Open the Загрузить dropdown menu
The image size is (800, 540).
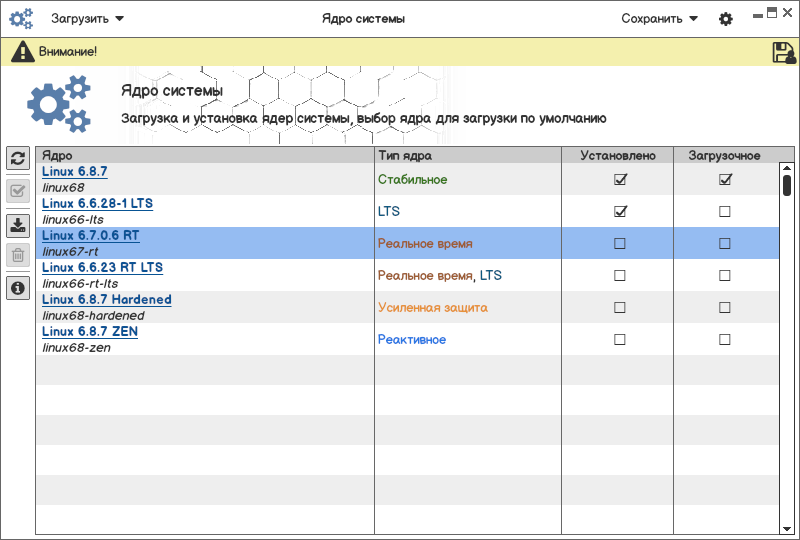tap(88, 19)
